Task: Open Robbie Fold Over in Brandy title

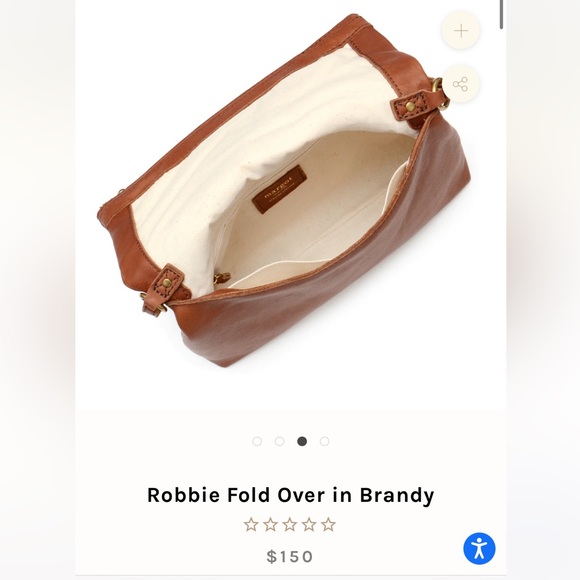Action: point(290,496)
